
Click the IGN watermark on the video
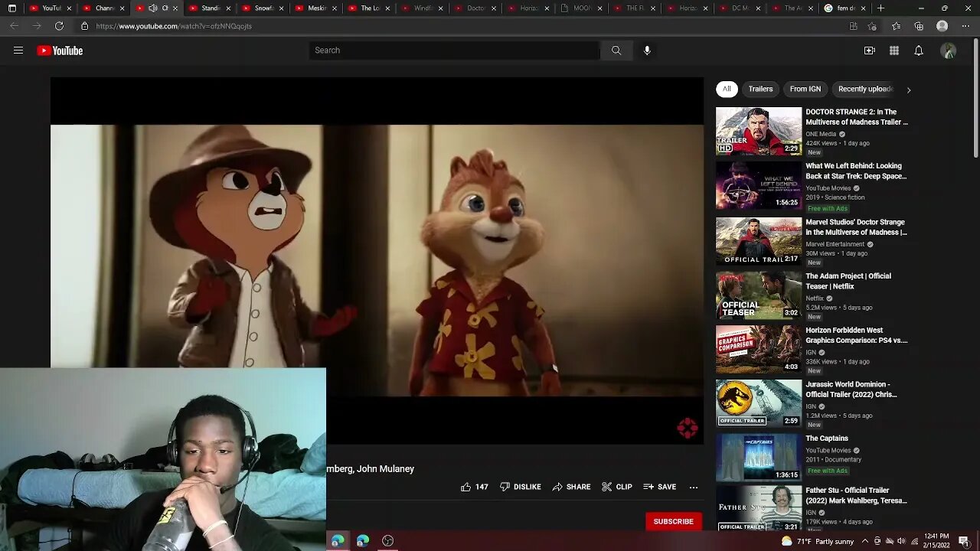687,429
